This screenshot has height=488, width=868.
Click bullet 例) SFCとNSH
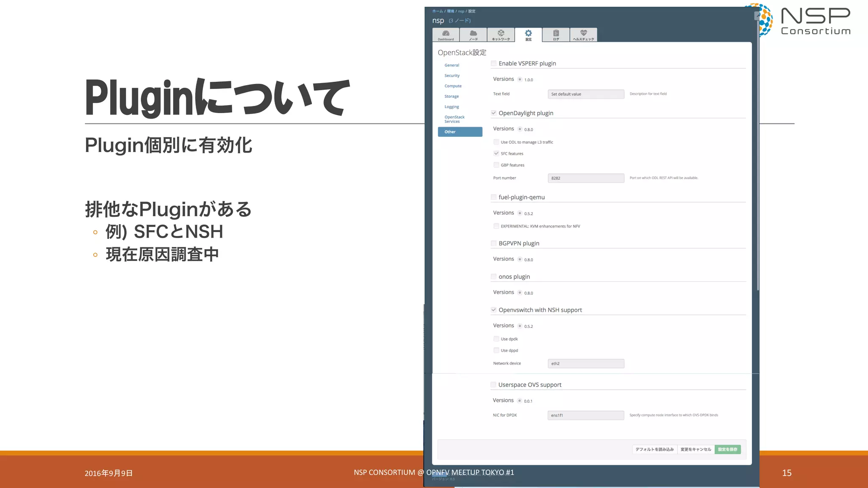point(164,232)
